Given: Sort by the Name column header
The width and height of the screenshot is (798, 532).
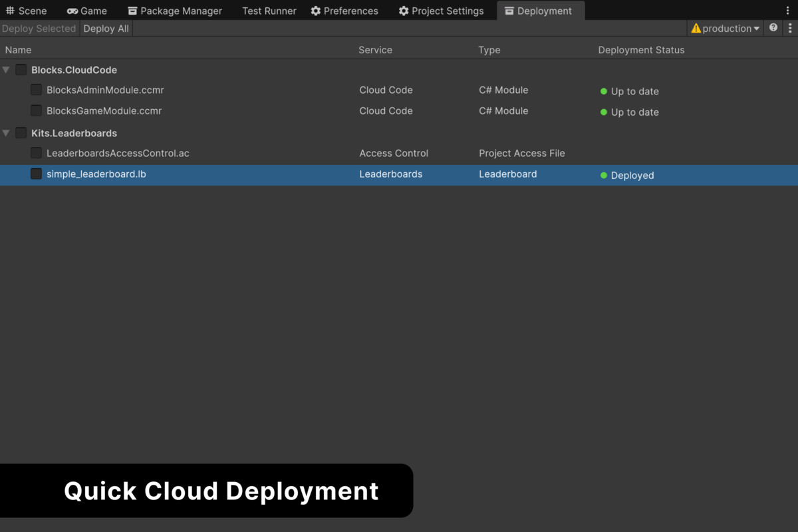Looking at the screenshot, I should tap(18, 50).
